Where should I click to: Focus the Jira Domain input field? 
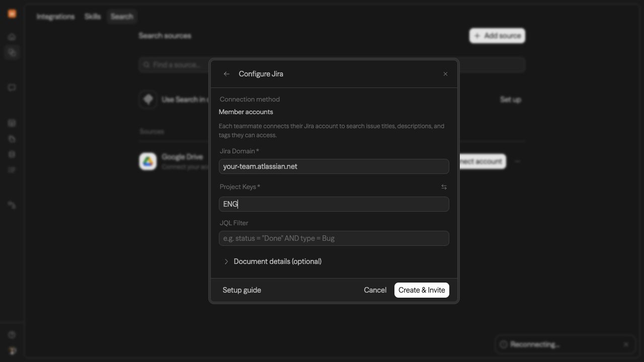(334, 166)
